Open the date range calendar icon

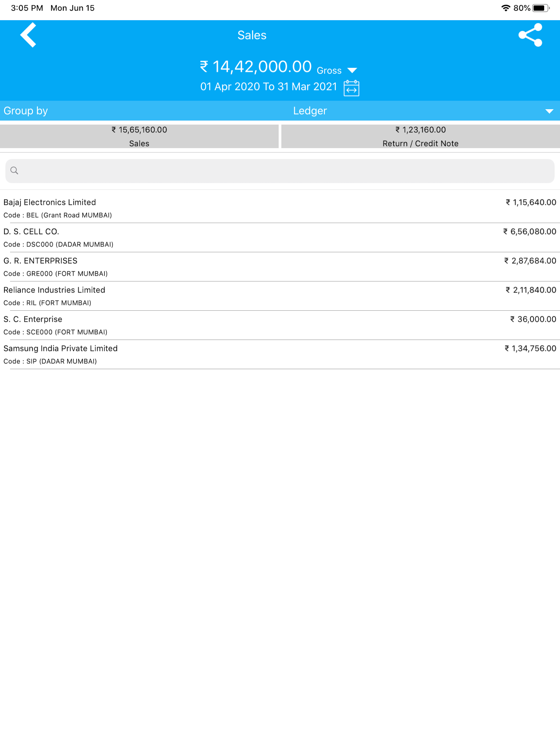pos(351,88)
